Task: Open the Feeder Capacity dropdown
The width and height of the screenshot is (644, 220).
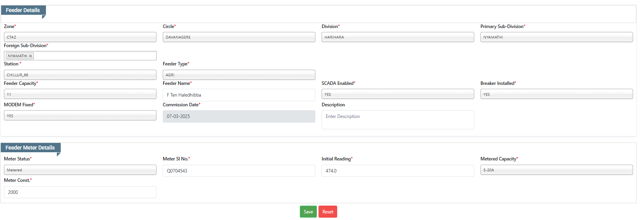Action: click(80, 94)
